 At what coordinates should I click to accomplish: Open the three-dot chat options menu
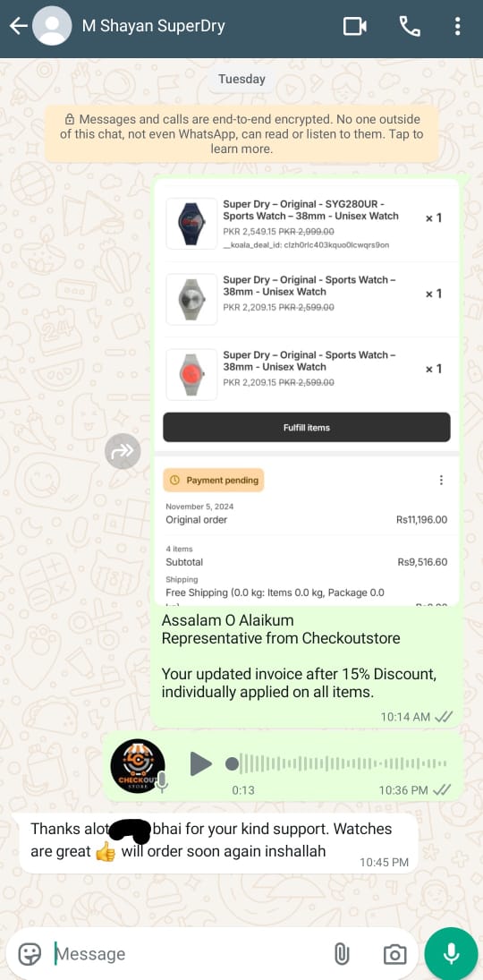coord(457,26)
